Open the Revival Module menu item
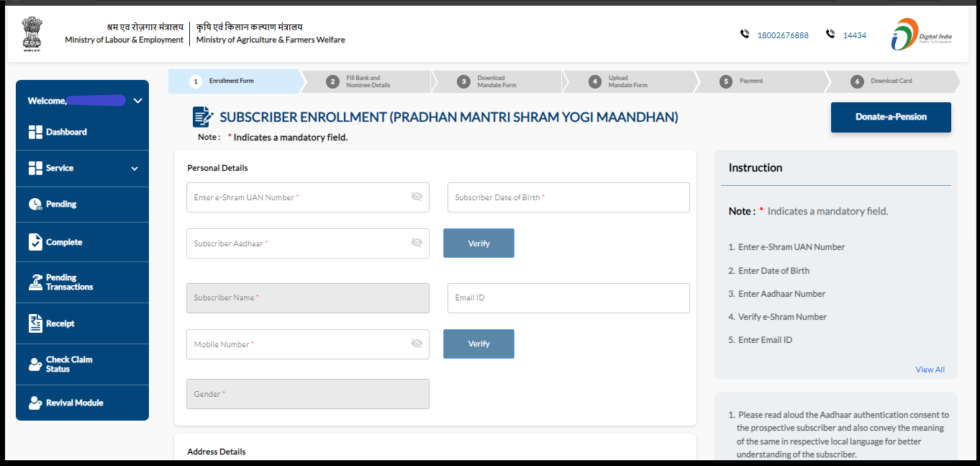Image resolution: width=980 pixels, height=466 pixels. (x=82, y=403)
